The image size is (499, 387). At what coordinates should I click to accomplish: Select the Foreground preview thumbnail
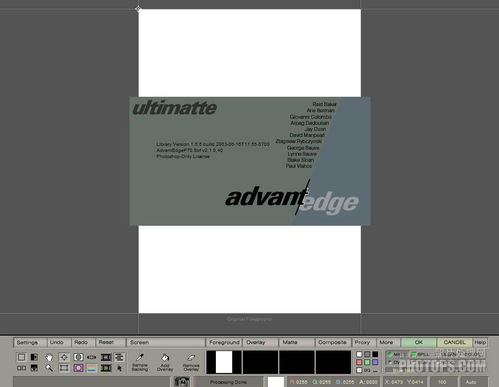point(224,362)
